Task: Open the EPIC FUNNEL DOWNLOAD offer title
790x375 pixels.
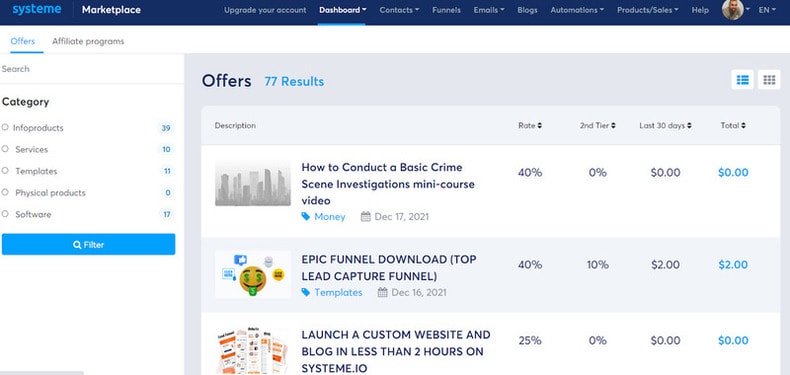Action: 389,268
